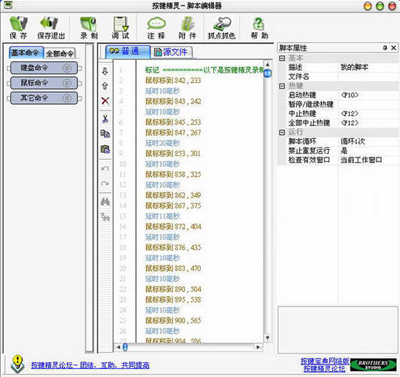Click the 启动热键 value F10

[x=350, y=95]
